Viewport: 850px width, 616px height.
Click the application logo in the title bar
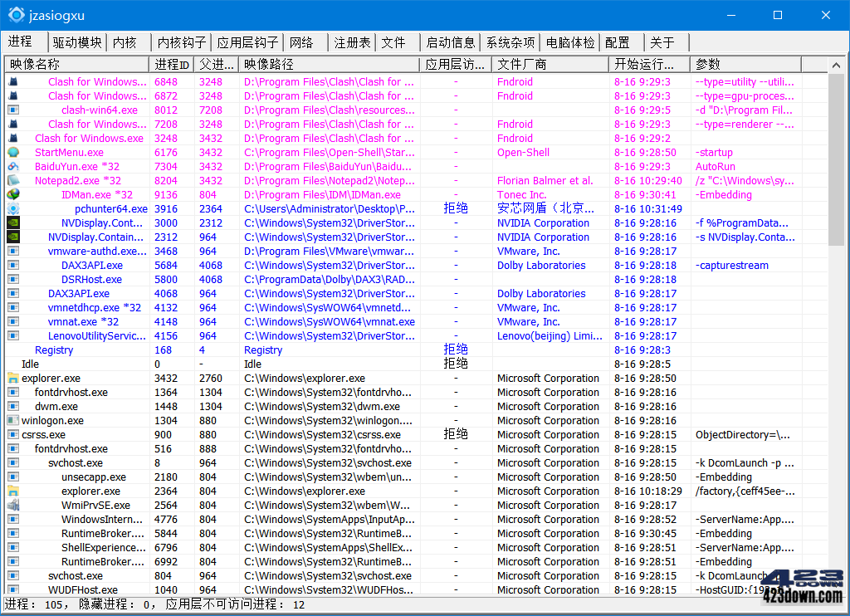pyautogui.click(x=14, y=14)
